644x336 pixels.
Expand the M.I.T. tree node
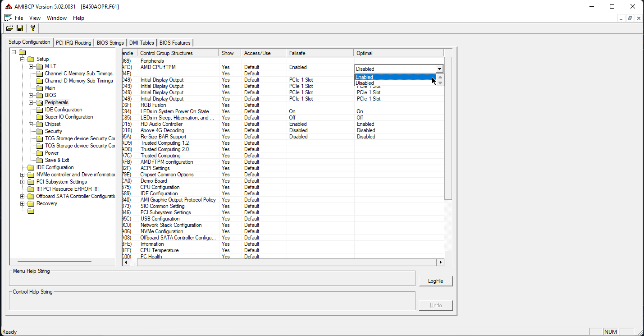pos(31,66)
